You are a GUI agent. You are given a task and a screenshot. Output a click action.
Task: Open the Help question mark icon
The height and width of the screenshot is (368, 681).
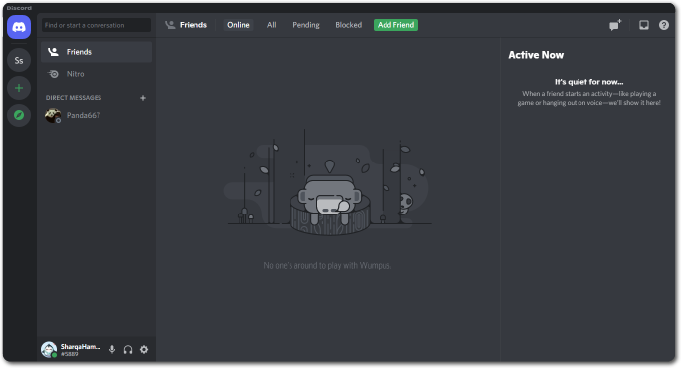coord(664,25)
